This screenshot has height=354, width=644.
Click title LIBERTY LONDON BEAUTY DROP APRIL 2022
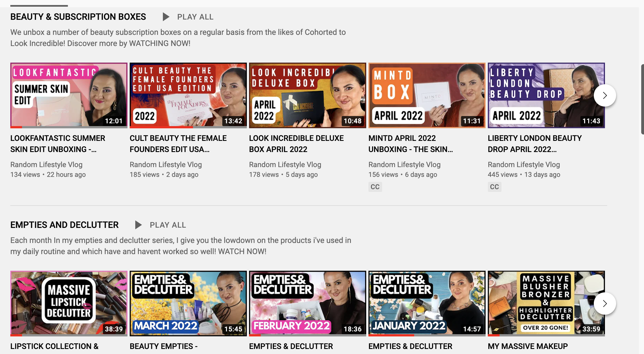pyautogui.click(x=535, y=144)
